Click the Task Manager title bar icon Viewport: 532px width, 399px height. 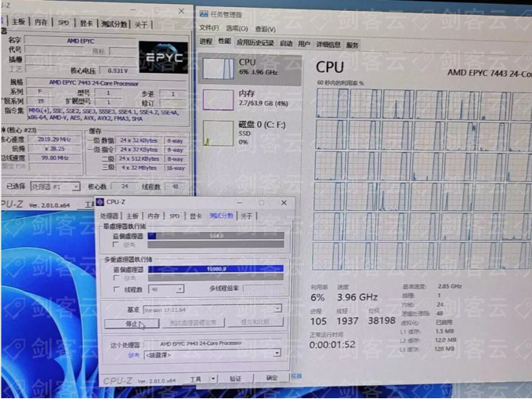204,14
